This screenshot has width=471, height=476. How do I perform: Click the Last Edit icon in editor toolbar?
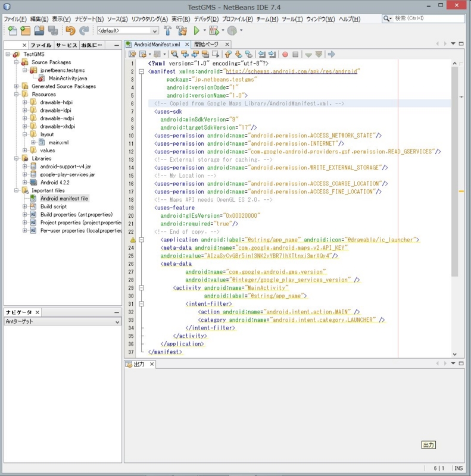(132, 54)
